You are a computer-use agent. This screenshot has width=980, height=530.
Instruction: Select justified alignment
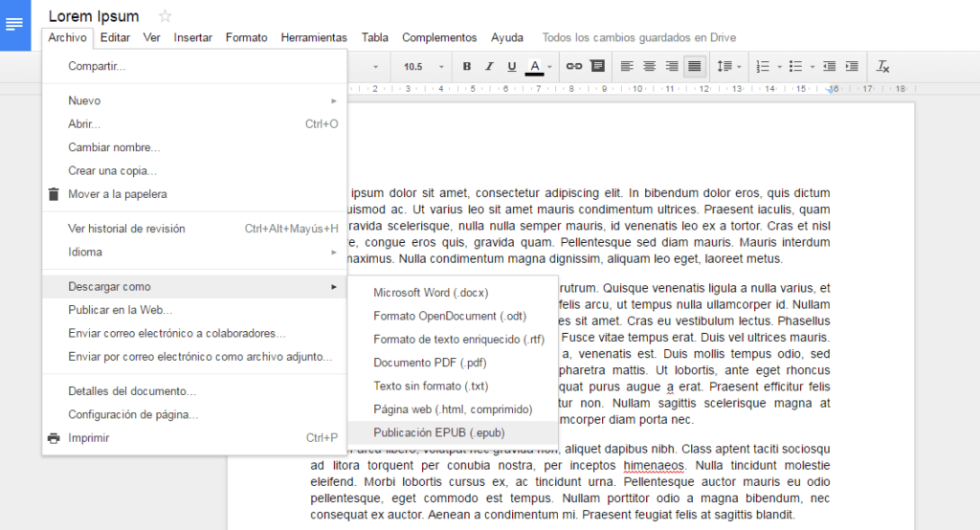pos(695,66)
